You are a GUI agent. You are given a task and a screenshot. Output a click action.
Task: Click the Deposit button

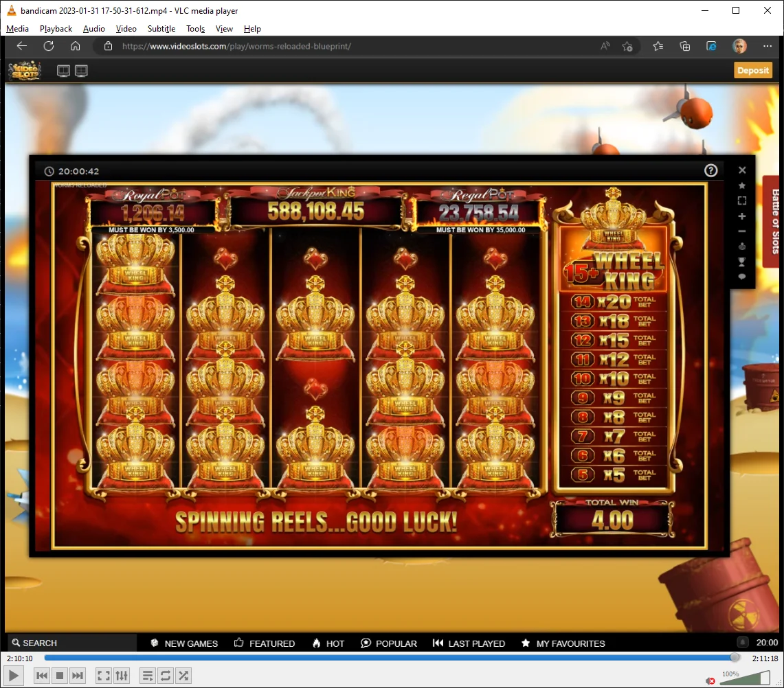[x=752, y=71]
